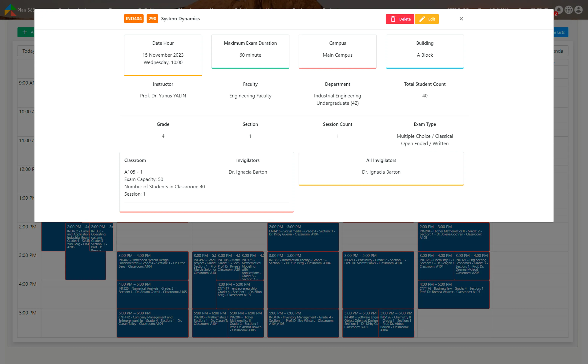Open the INF325 Numerical Analysis exam event

(x=152, y=294)
